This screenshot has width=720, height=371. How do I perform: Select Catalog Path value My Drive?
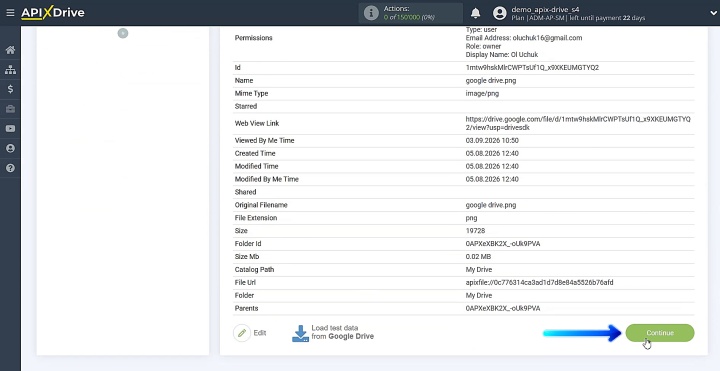pyautogui.click(x=478, y=270)
